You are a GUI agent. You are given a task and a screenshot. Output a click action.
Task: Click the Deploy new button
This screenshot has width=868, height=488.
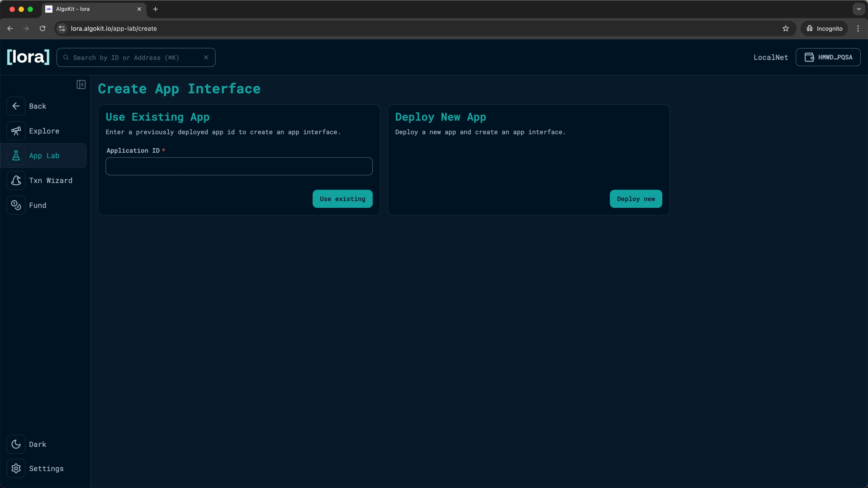click(x=635, y=199)
